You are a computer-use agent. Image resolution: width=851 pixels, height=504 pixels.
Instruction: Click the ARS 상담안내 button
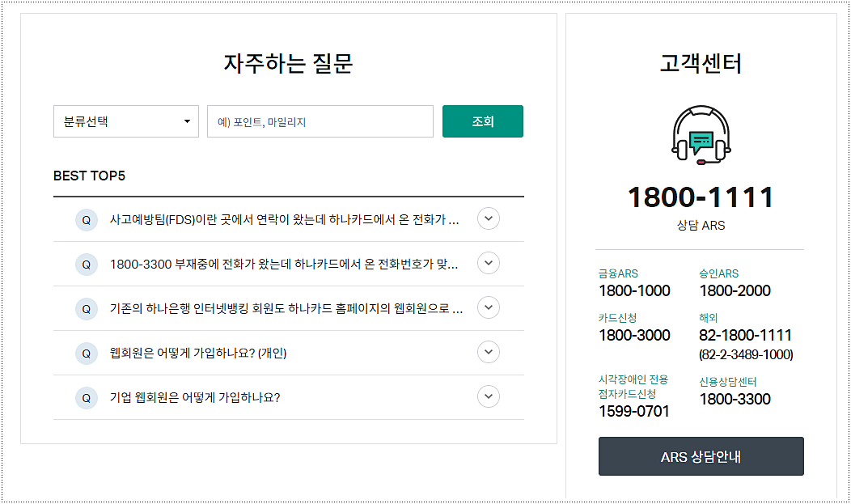click(701, 455)
